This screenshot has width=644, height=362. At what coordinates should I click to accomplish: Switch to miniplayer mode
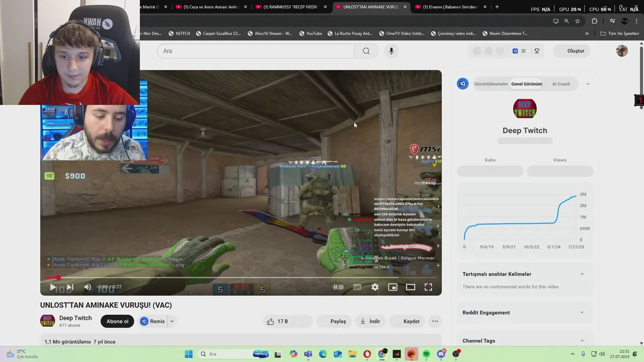pos(393,287)
